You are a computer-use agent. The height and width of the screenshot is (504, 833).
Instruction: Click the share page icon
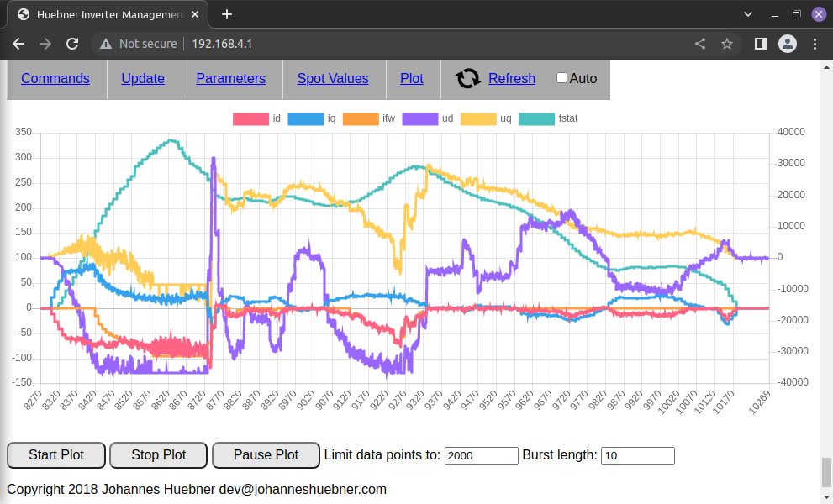700,44
